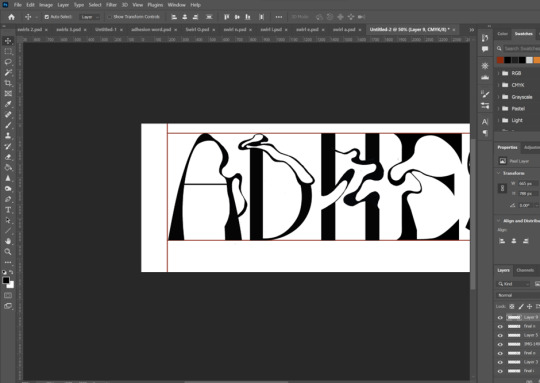This screenshot has width=540, height=383.
Task: Select the Pen tool
Action: click(x=8, y=199)
